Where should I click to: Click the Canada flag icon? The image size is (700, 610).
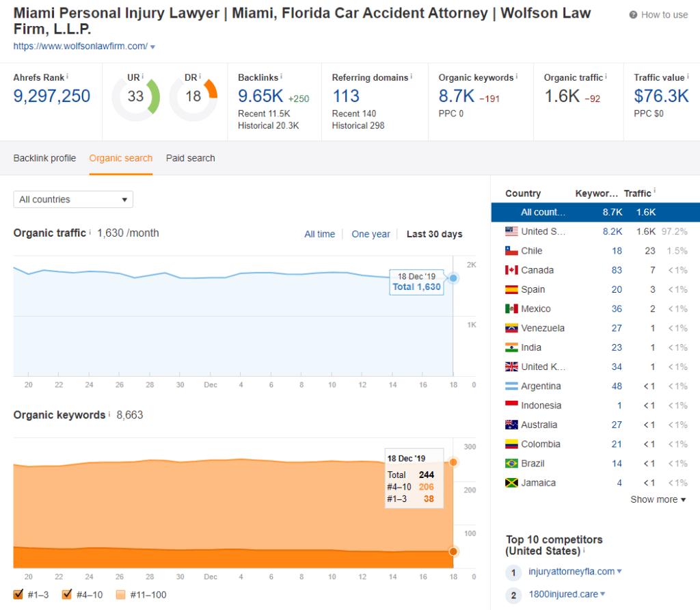coord(511,270)
